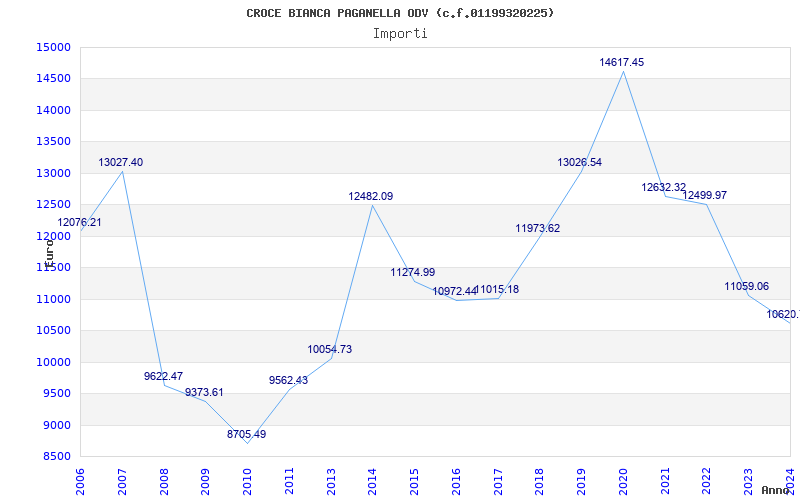
Task: Select the 11059.06 data label
Action: (x=746, y=286)
